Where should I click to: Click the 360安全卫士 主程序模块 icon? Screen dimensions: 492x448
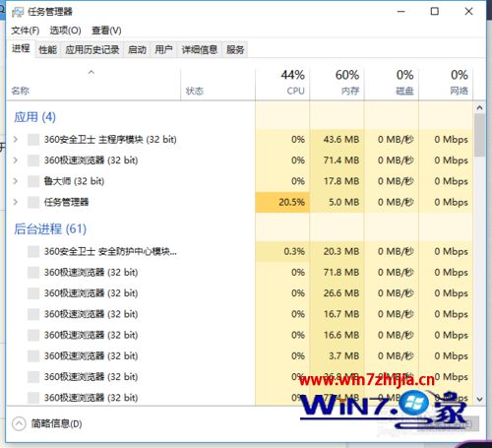coord(33,140)
